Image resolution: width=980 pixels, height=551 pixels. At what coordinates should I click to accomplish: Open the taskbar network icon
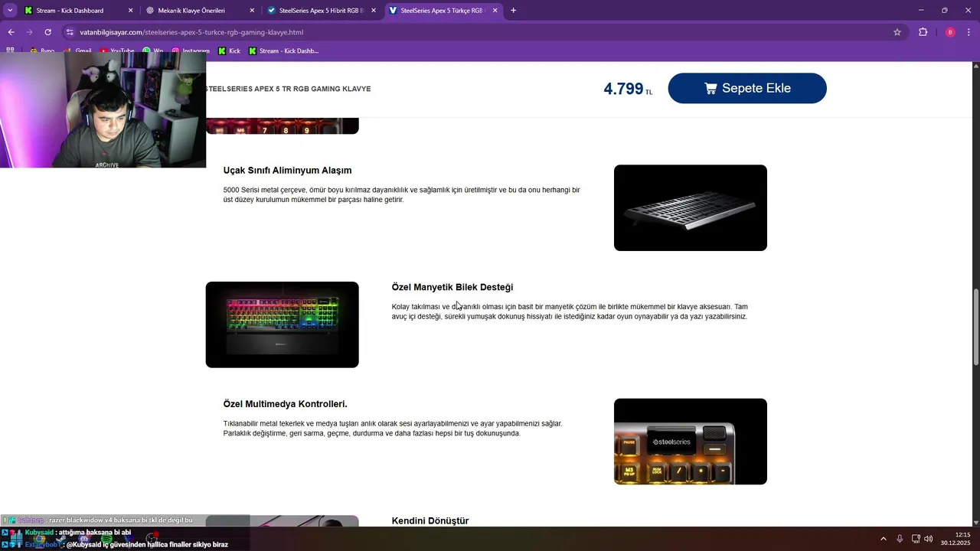tap(916, 539)
